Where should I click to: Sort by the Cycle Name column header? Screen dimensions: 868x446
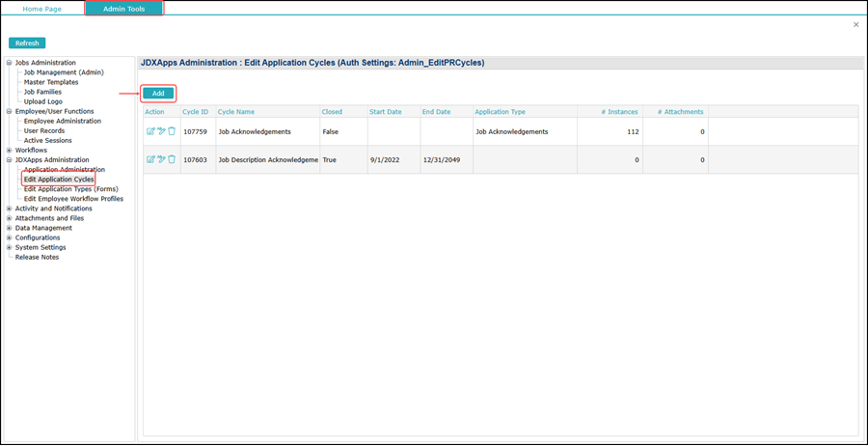236,112
